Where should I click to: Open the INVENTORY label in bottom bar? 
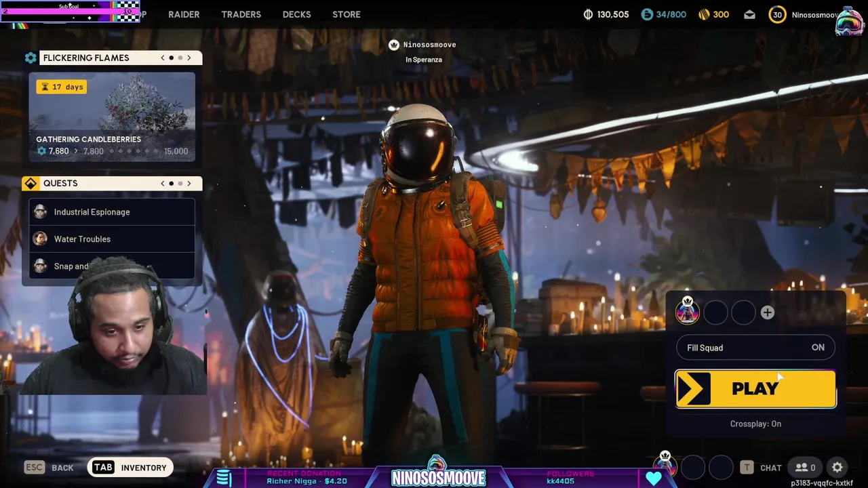coord(144,468)
